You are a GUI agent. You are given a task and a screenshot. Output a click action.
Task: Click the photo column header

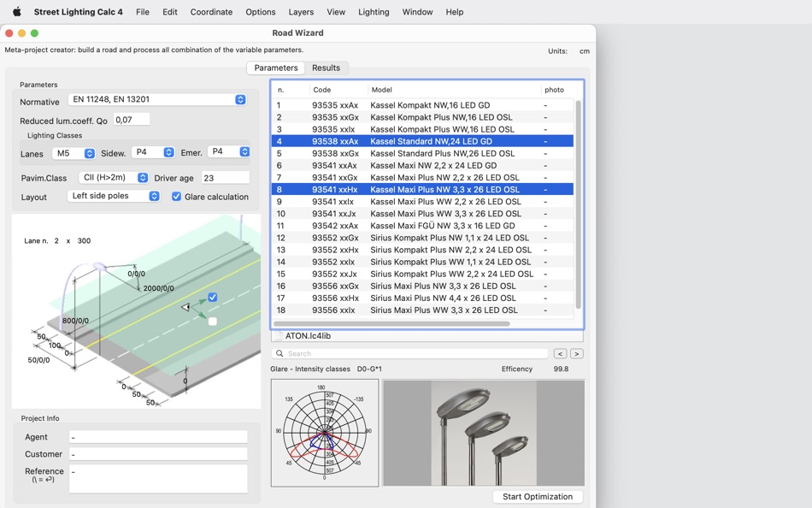tap(554, 90)
